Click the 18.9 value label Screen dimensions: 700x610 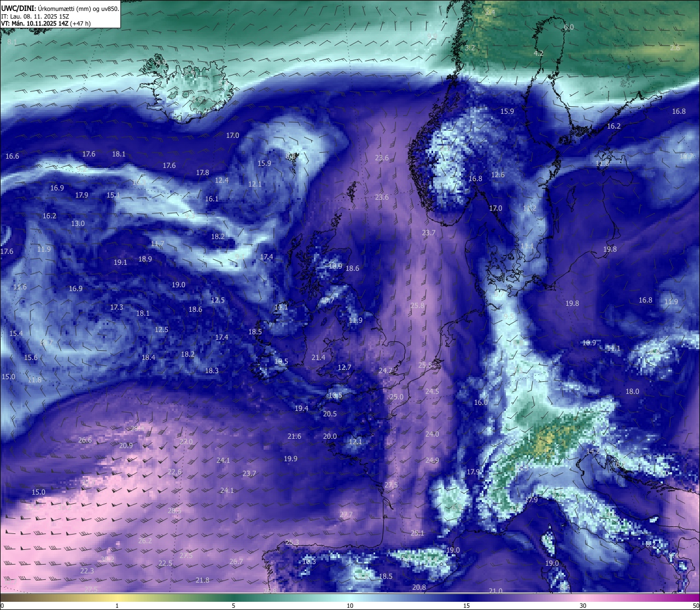click(145, 259)
